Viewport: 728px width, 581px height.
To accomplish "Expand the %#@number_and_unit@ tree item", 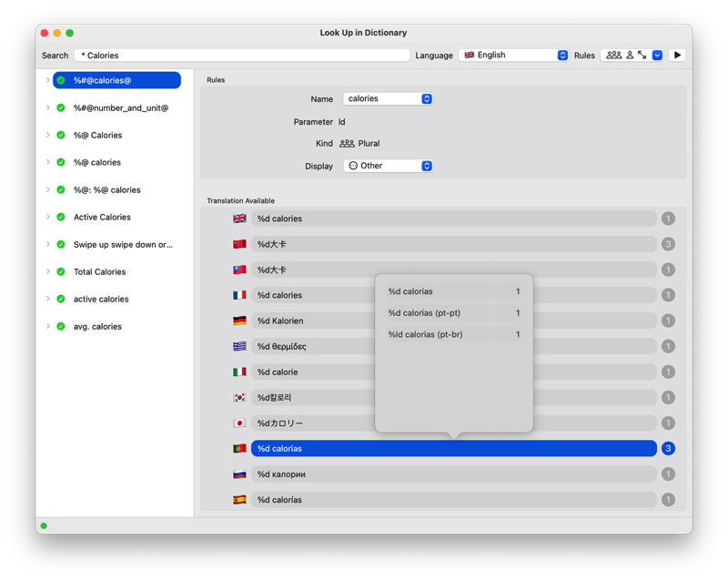I will point(48,108).
